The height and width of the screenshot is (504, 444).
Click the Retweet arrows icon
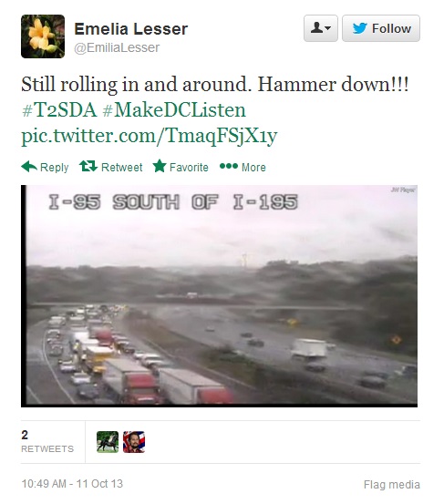point(88,167)
